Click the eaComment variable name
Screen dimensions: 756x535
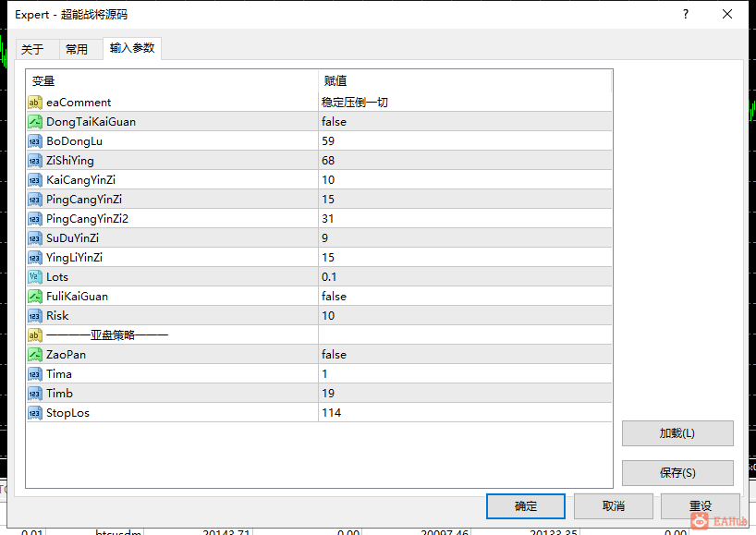pos(79,103)
